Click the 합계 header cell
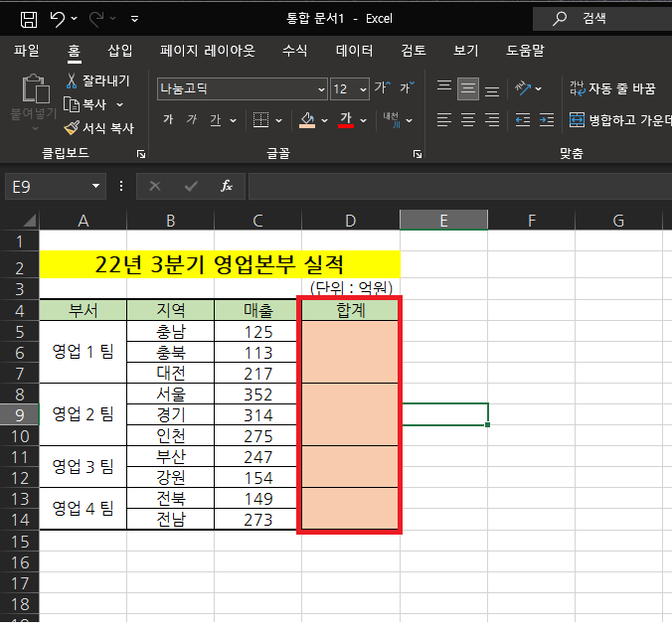The image size is (672, 633). (351, 310)
